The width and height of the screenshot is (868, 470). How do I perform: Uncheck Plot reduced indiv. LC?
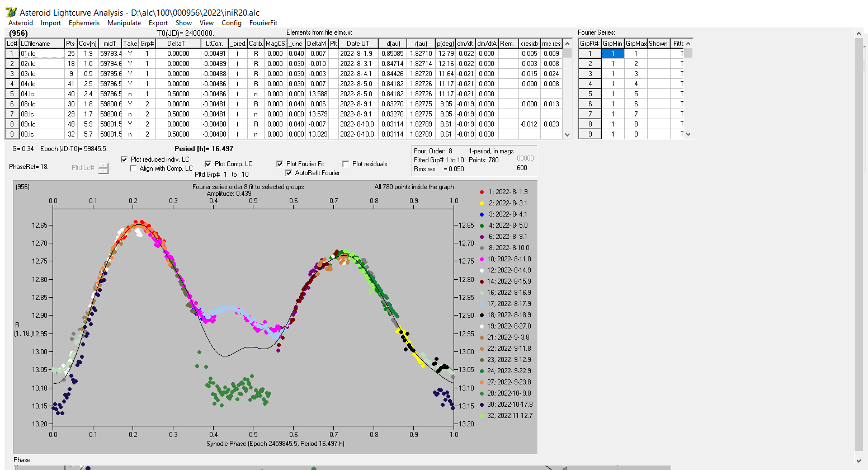(x=124, y=159)
